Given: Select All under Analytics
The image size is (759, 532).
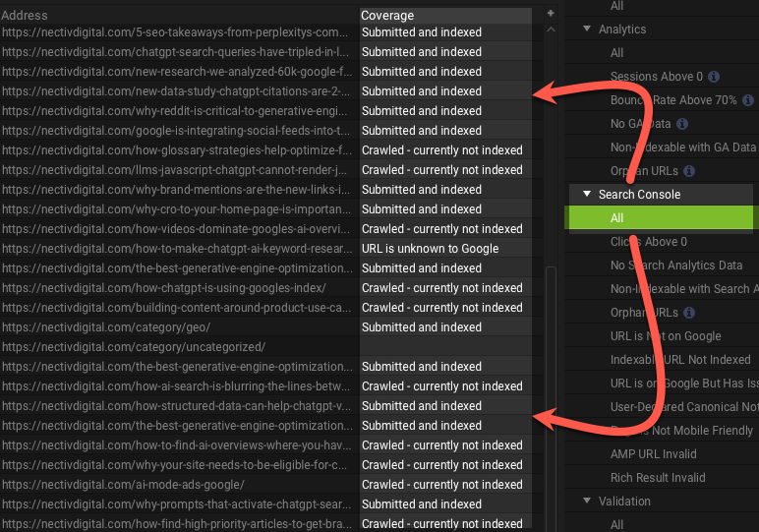Looking at the screenshot, I should 616,53.
